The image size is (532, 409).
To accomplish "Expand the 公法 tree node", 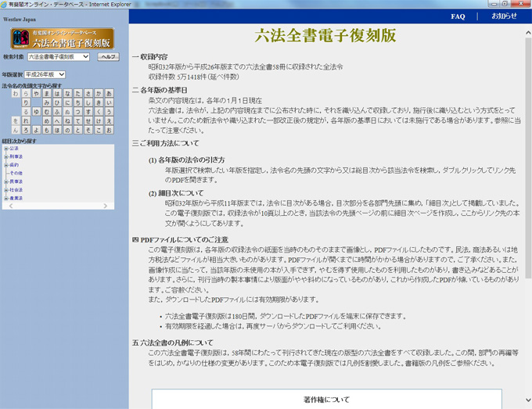I will [5, 149].
